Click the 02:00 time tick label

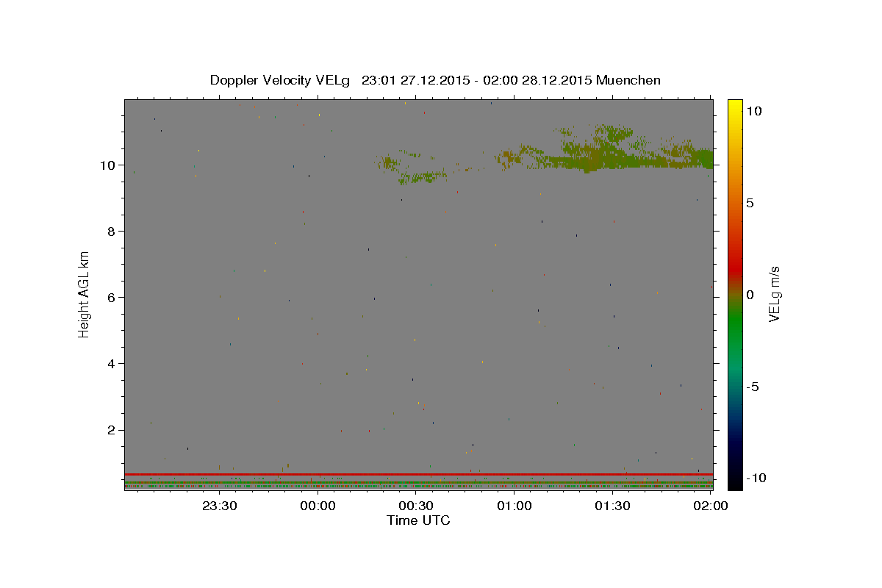click(x=711, y=506)
